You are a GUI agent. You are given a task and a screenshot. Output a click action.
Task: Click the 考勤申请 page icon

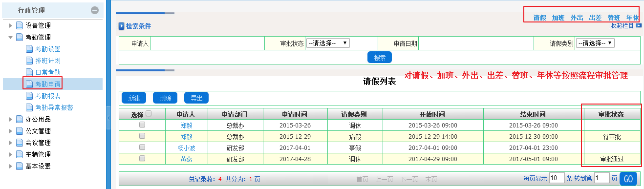click(x=29, y=84)
